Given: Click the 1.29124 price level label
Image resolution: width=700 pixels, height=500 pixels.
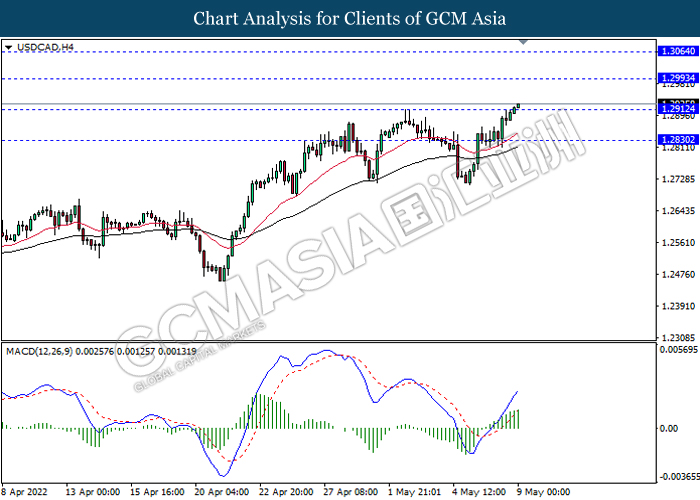Looking at the screenshot, I should tap(678, 108).
